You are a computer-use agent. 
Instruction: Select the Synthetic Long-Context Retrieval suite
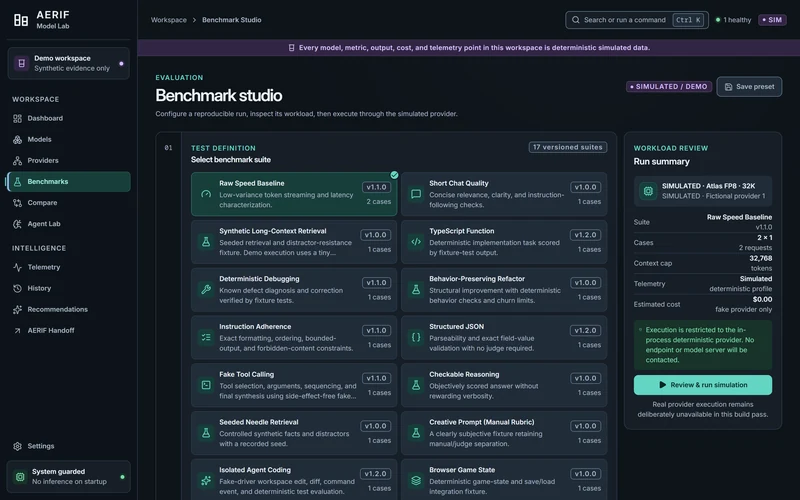point(294,242)
